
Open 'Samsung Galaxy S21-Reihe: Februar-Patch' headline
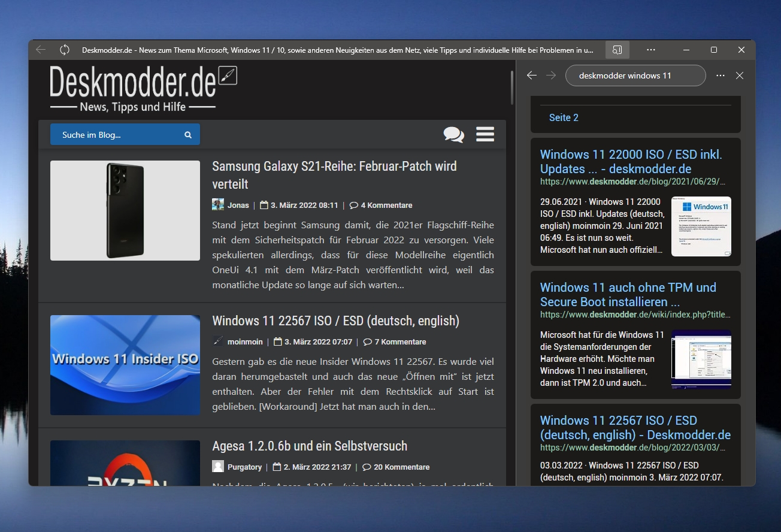pyautogui.click(x=334, y=175)
